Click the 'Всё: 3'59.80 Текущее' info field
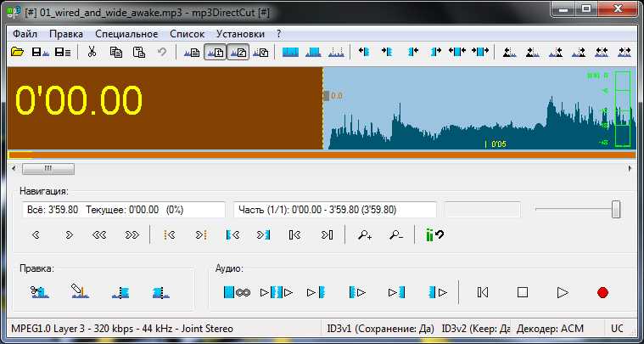Viewport: 644px width, 344px height. (x=124, y=210)
